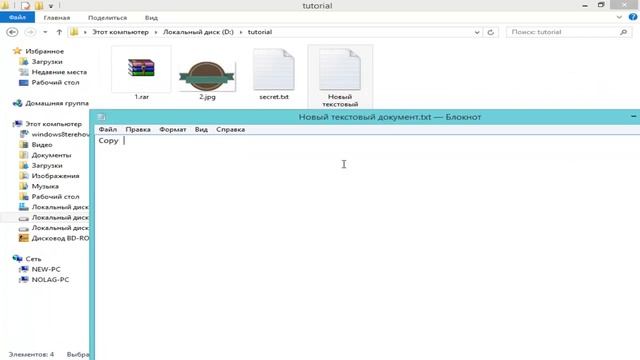Click the Дисковод BD-ROM drive icon
640x360 pixels.
tap(24, 238)
